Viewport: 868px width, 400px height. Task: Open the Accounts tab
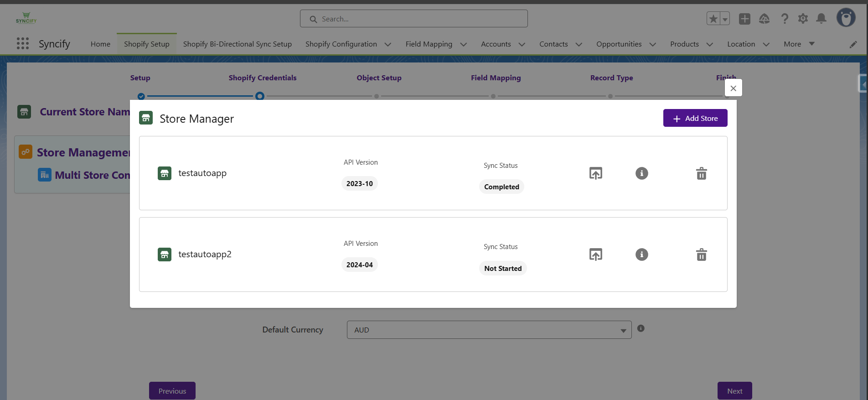tap(496, 44)
